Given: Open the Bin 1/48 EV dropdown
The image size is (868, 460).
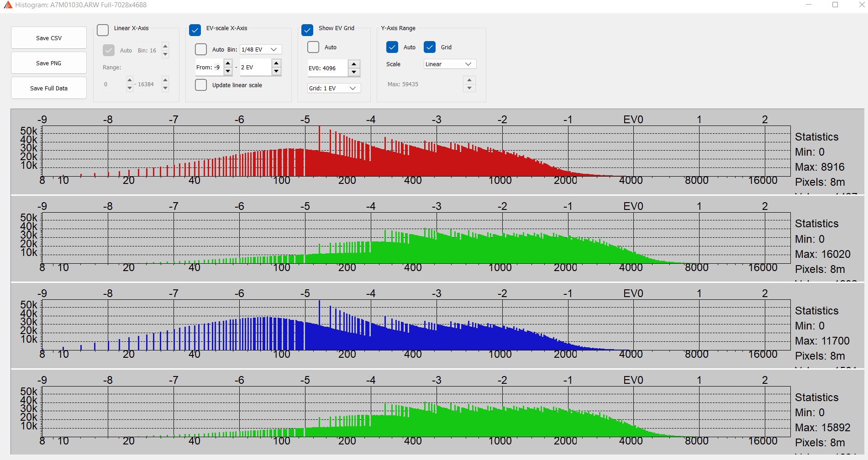Looking at the screenshot, I should [x=261, y=49].
